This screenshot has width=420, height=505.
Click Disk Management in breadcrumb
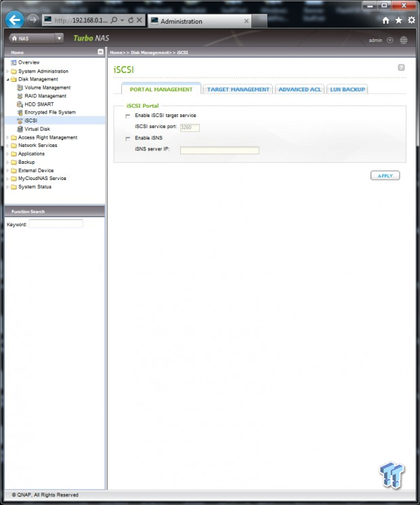point(150,53)
